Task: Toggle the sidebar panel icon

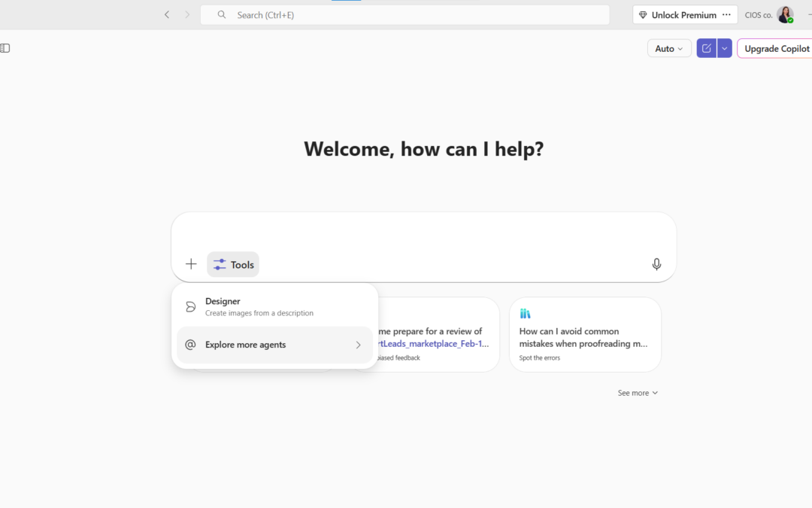Action: (x=5, y=48)
